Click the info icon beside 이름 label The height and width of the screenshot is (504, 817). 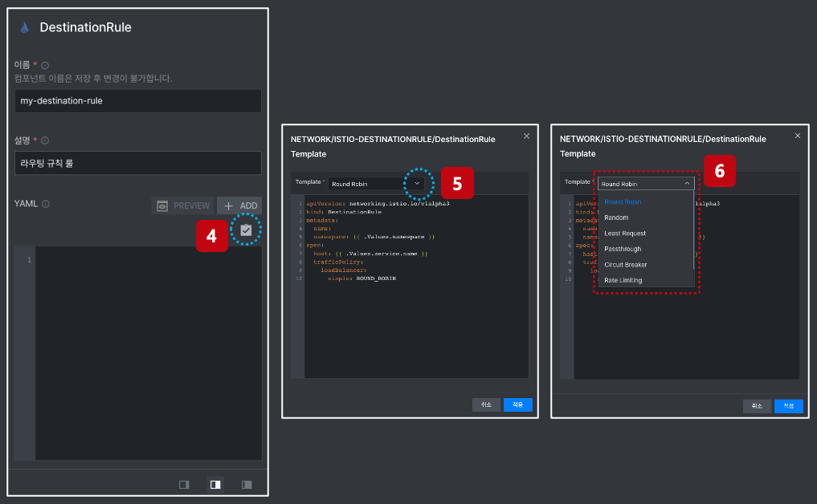coord(45,65)
